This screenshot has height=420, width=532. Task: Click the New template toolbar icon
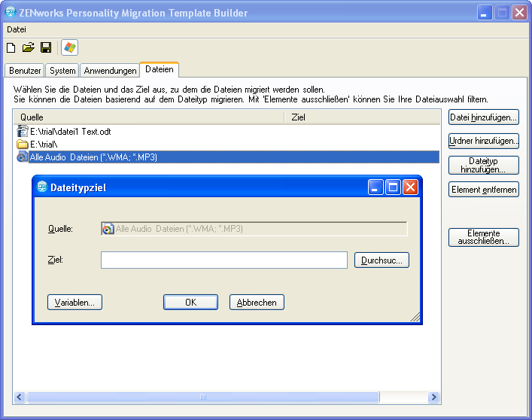[11, 47]
